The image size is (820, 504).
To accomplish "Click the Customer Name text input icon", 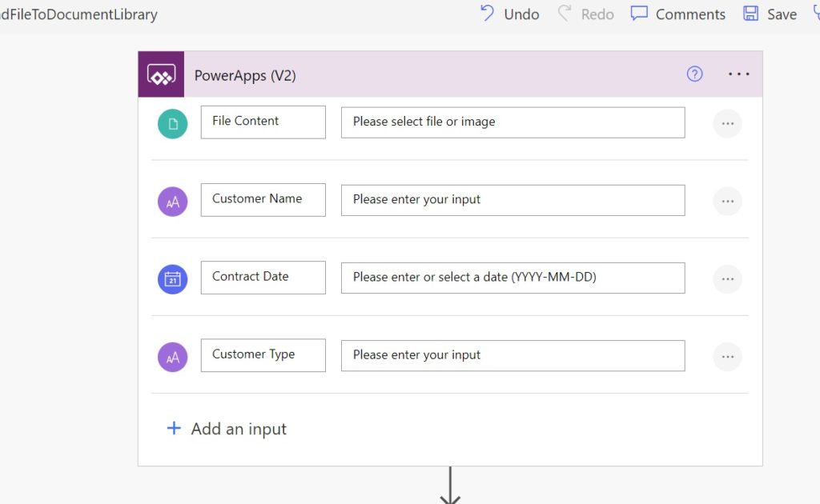I will coord(172,202).
